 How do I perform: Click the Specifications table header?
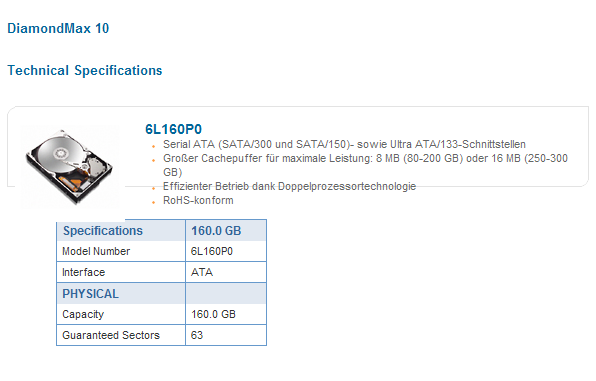pos(121,230)
